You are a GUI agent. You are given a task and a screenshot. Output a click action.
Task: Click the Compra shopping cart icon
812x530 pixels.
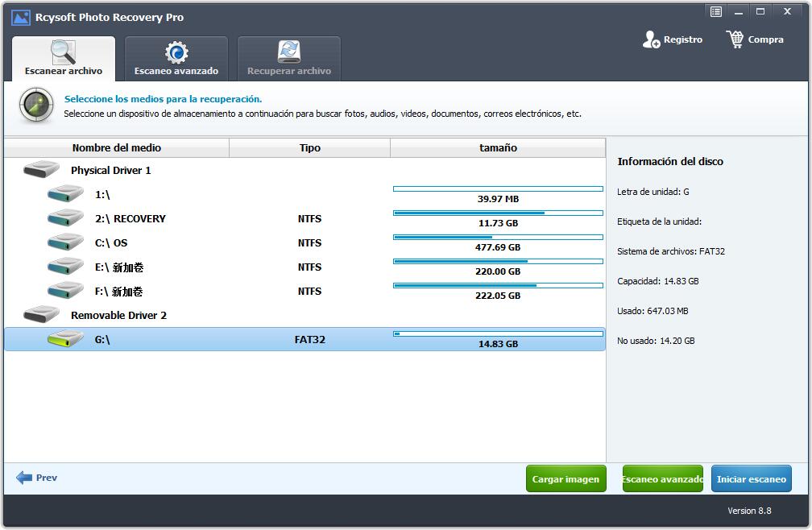tap(735, 39)
